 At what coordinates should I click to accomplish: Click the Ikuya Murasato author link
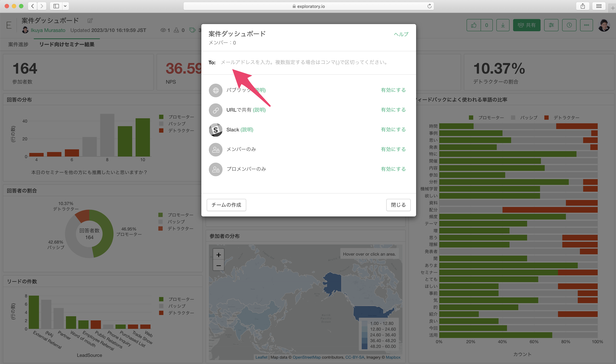click(48, 30)
